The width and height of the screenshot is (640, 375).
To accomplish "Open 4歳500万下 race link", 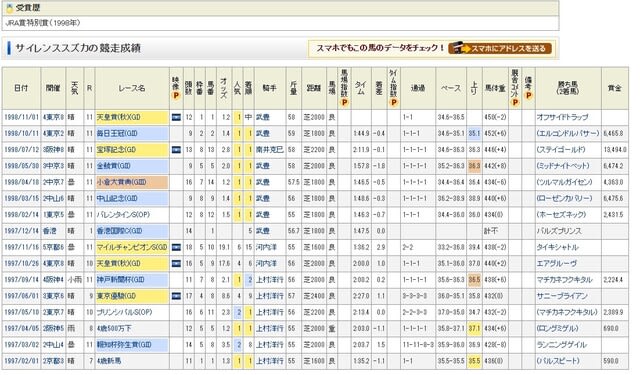I will tap(114, 328).
